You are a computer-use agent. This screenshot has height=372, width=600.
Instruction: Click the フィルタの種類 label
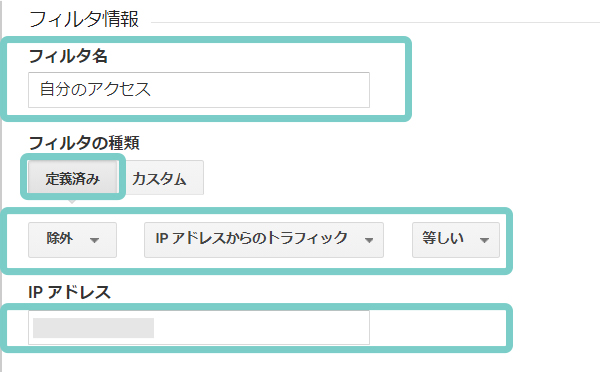coord(84,143)
